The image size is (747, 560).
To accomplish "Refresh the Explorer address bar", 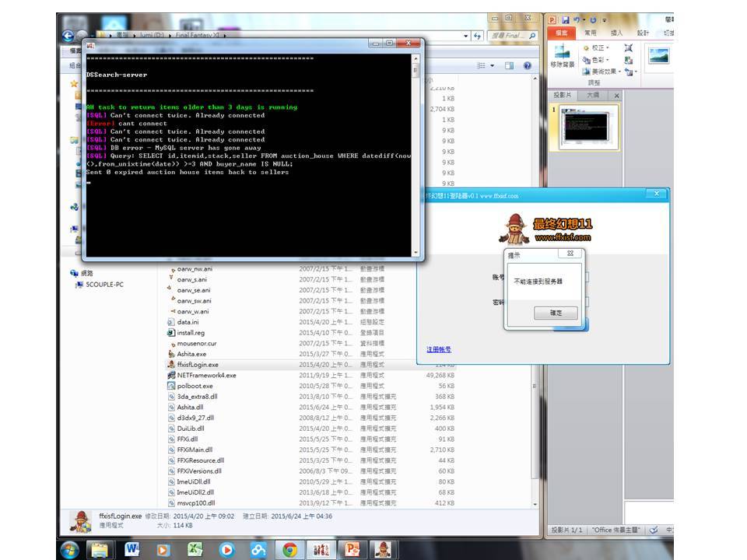I will coord(477,36).
